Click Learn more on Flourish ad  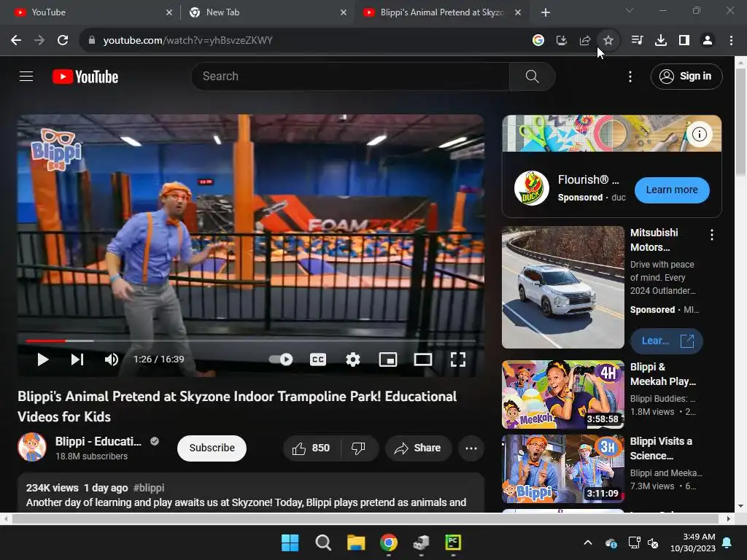tap(672, 190)
